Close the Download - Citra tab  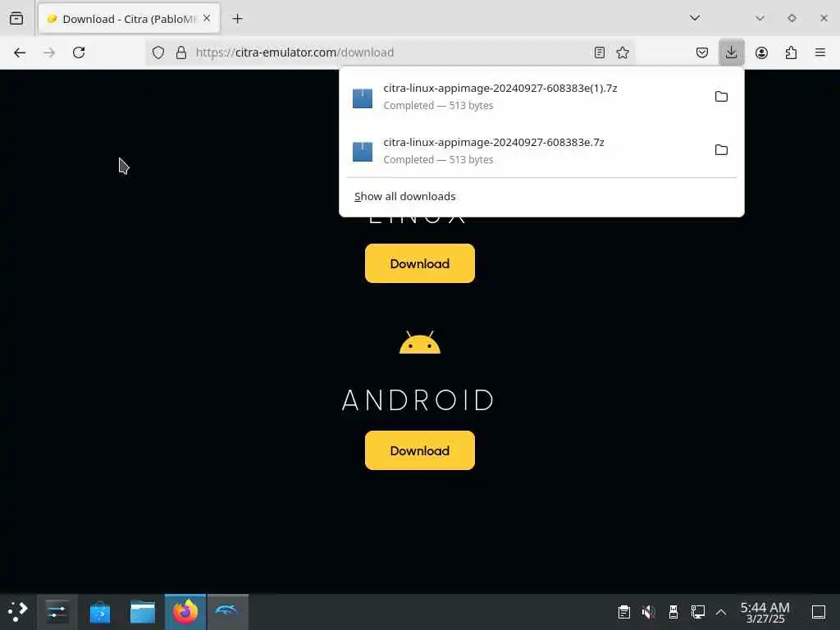coord(207,19)
